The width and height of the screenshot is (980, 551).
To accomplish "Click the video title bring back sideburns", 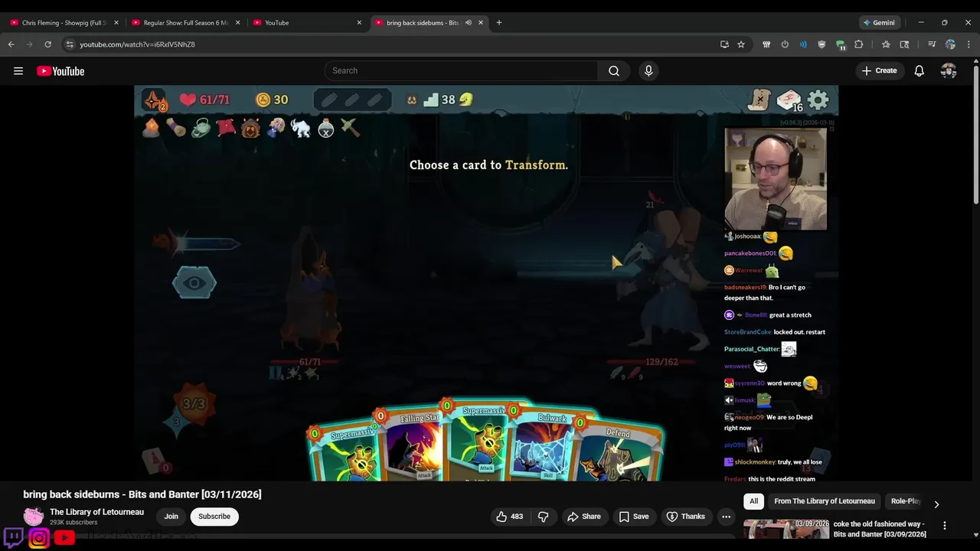I will (x=142, y=494).
